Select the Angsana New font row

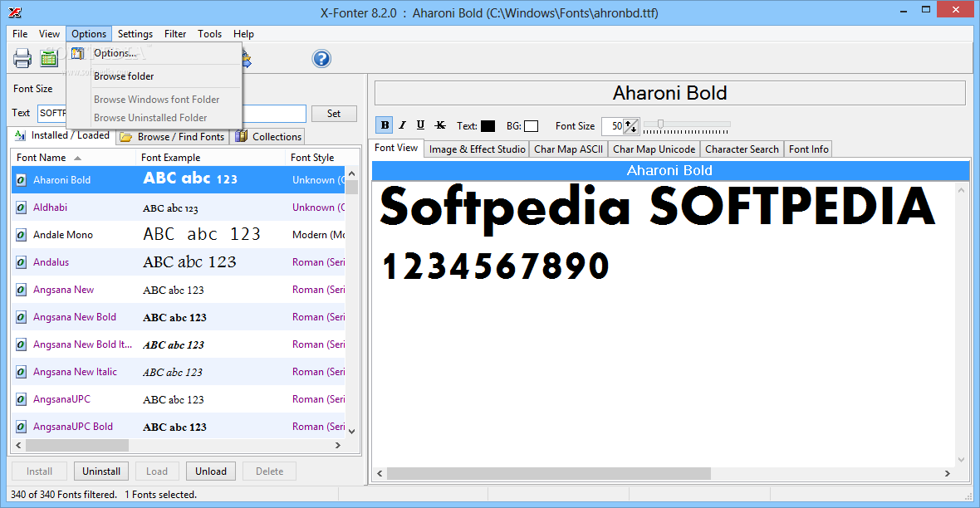coord(178,290)
